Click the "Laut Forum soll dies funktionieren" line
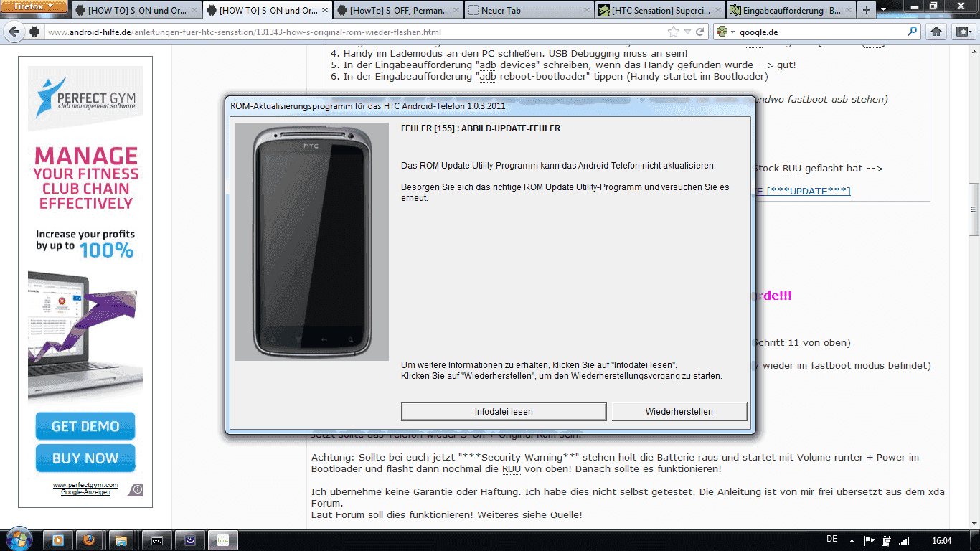Screen dimensions: 980x551 point(446,514)
